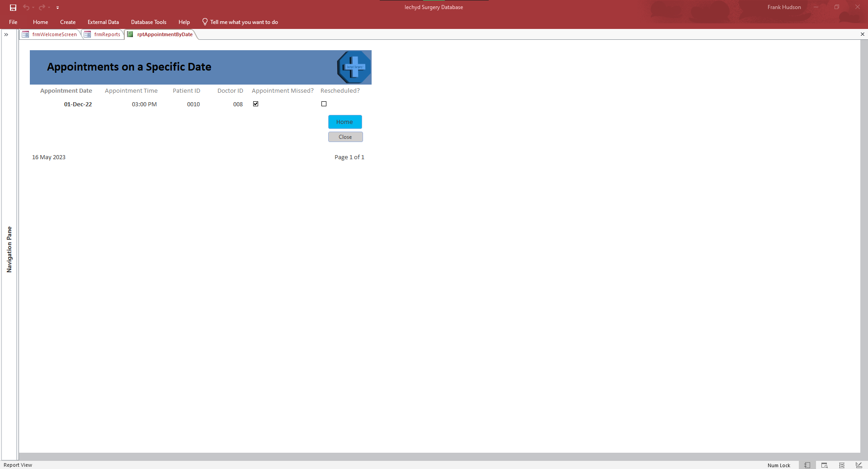Switch to Layout View from status bar
The width and height of the screenshot is (868, 469).
tap(841, 465)
